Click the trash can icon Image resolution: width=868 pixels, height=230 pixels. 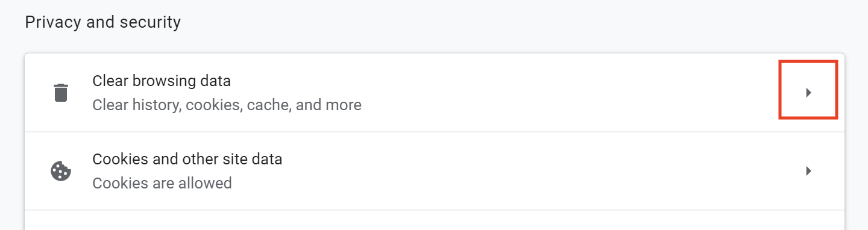click(x=61, y=93)
